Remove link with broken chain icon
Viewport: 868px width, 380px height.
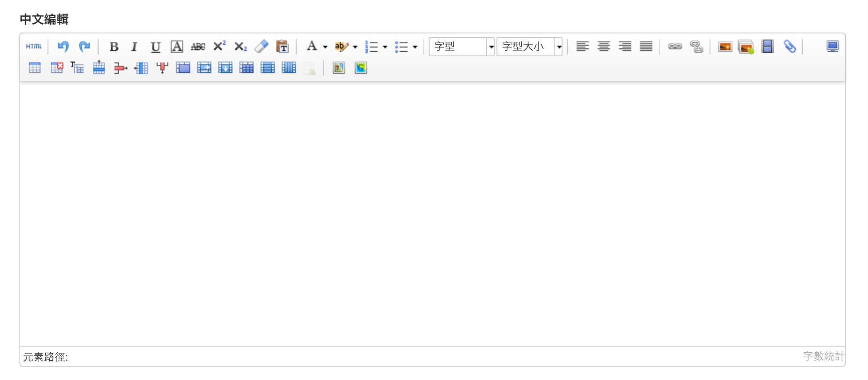point(696,46)
